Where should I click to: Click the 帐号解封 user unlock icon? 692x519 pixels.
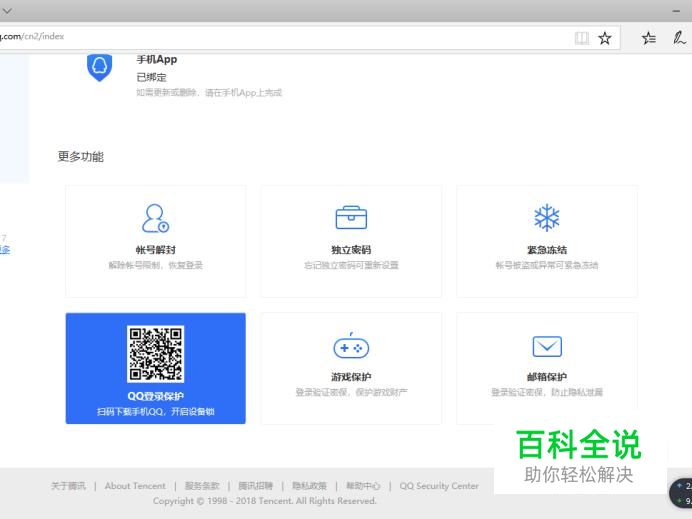[x=155, y=218]
